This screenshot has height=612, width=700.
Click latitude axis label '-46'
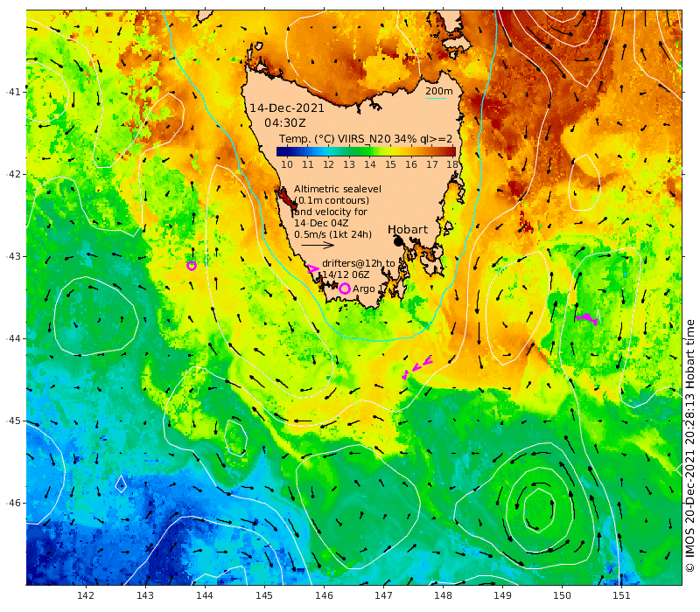tap(13, 503)
